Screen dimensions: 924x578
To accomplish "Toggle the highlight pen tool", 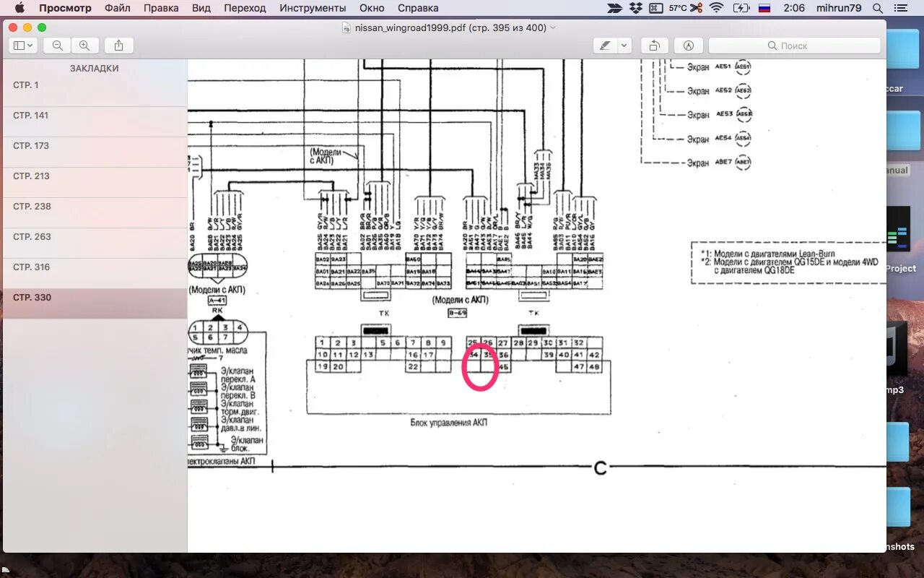I will tap(605, 46).
